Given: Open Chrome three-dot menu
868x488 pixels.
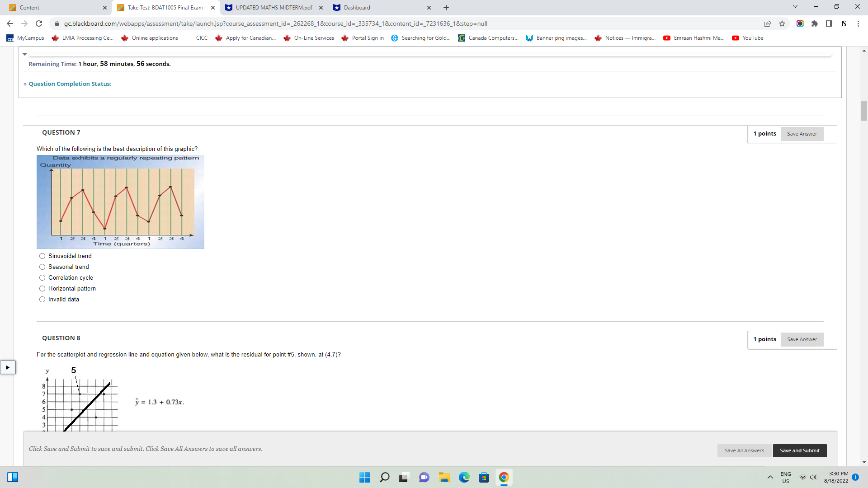Looking at the screenshot, I should pyautogui.click(x=858, y=23).
